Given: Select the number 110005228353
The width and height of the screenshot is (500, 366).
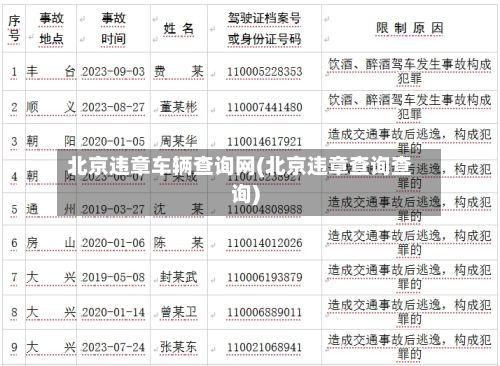Looking at the screenshot, I should click(x=265, y=72).
